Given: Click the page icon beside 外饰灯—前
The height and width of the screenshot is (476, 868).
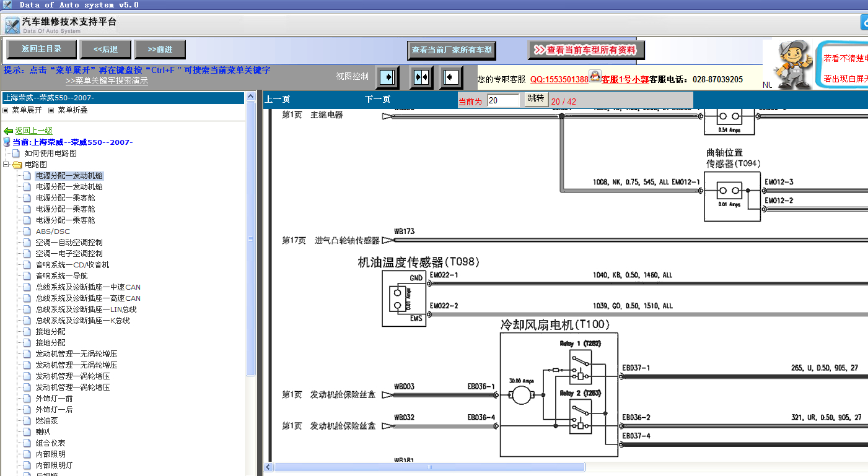Looking at the screenshot, I should click(x=27, y=399).
